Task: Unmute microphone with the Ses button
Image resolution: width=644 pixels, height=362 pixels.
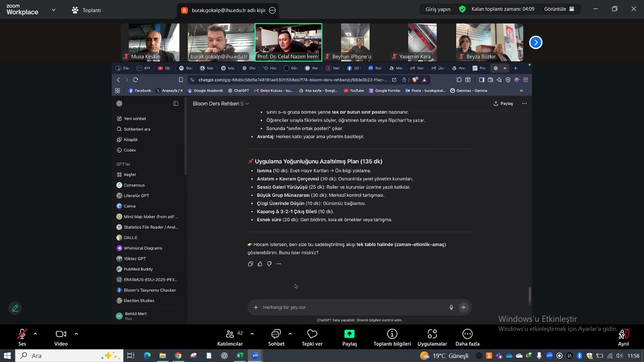Action: tap(22, 337)
